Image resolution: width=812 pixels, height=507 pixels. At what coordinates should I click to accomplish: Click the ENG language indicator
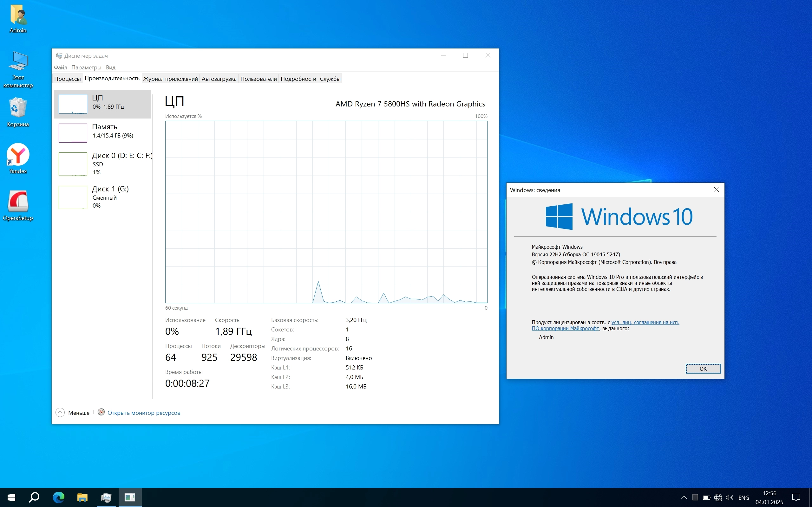tap(743, 497)
